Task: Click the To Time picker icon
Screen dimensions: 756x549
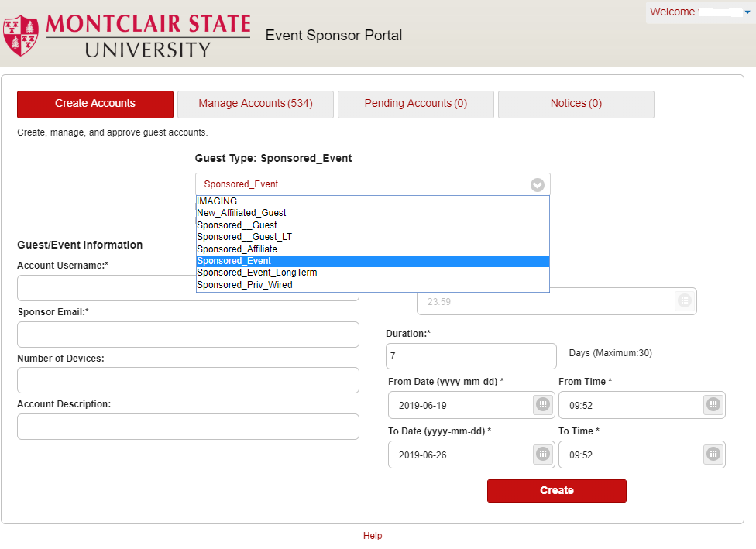Action: pos(713,455)
